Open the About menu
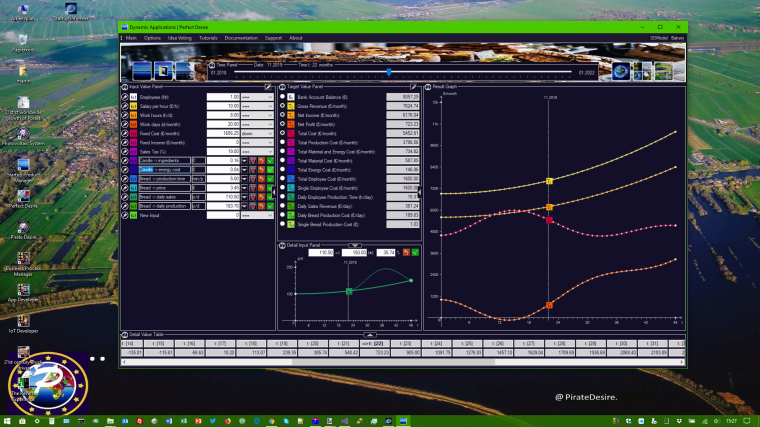The image size is (760, 427). [x=296, y=38]
